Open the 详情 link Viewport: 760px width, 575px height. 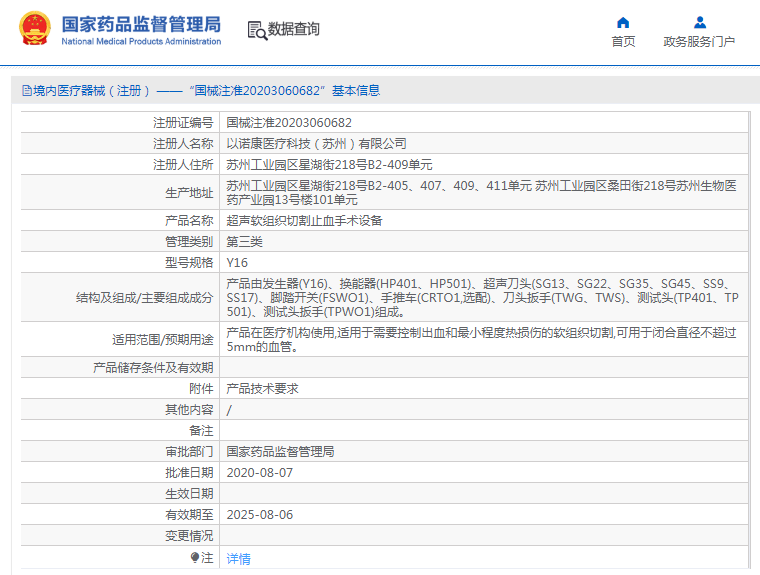(x=238, y=559)
